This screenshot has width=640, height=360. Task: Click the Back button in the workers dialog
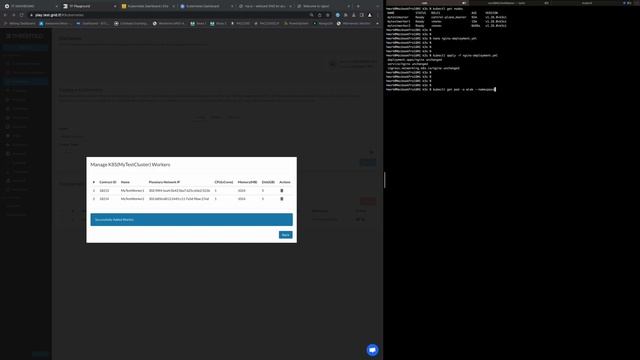point(285,235)
